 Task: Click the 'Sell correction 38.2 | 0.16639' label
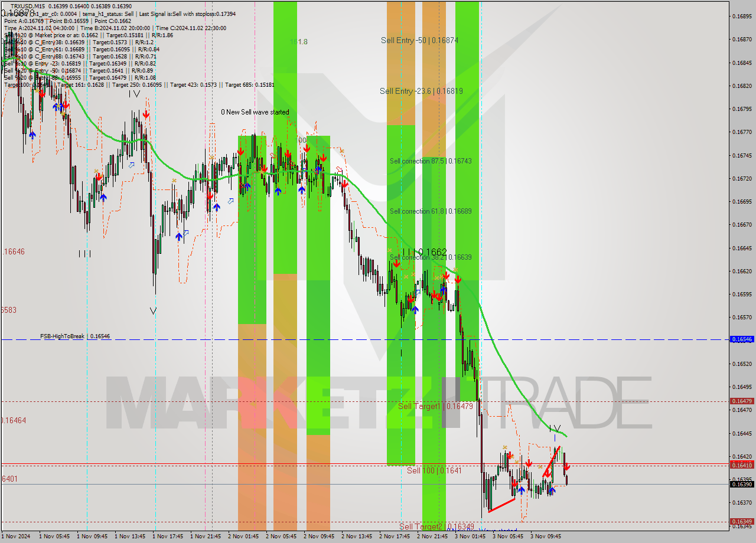click(x=431, y=257)
